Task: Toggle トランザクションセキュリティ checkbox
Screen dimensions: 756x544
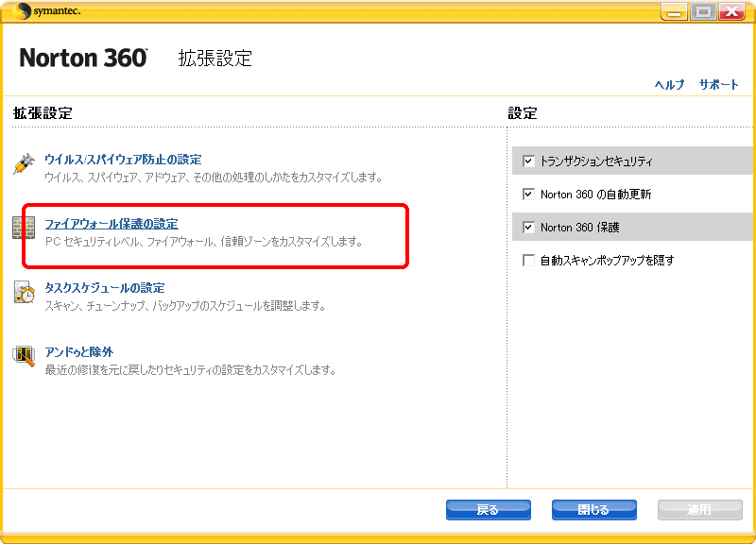Action: [528, 161]
